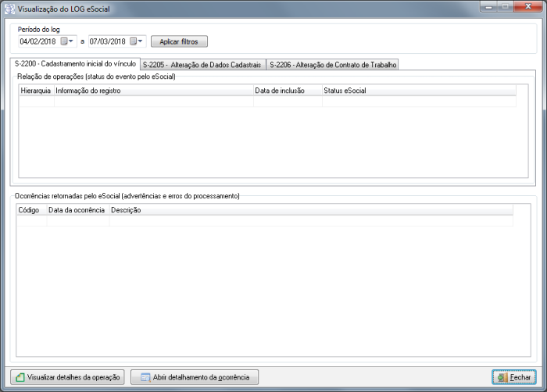Image resolution: width=547 pixels, height=392 pixels.
Task: Switch to S-2205 Alteração de Dados Cadastrais tab
Action: tap(202, 64)
